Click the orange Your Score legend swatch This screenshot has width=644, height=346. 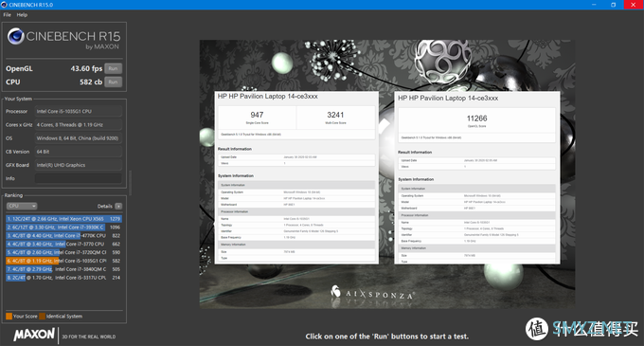9,316
